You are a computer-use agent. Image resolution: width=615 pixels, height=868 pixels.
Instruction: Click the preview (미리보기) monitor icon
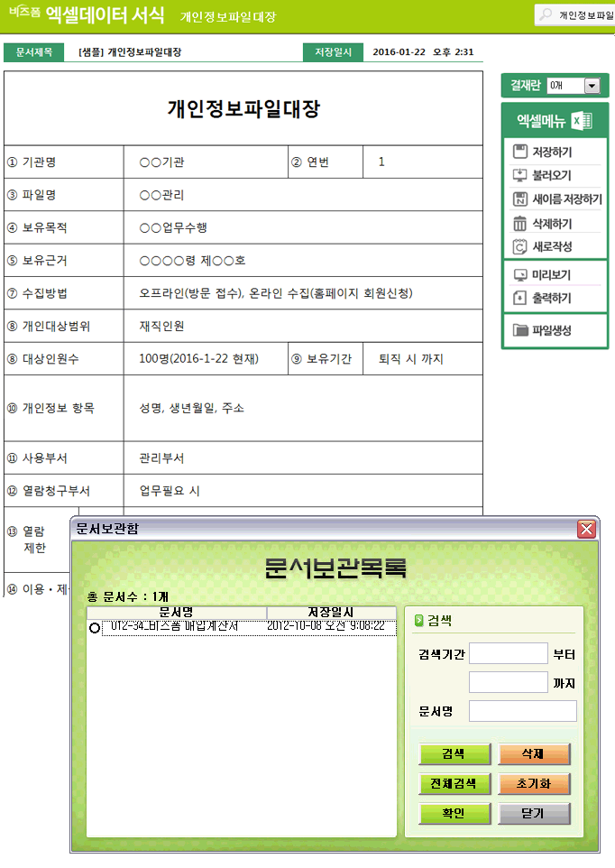click(x=520, y=274)
